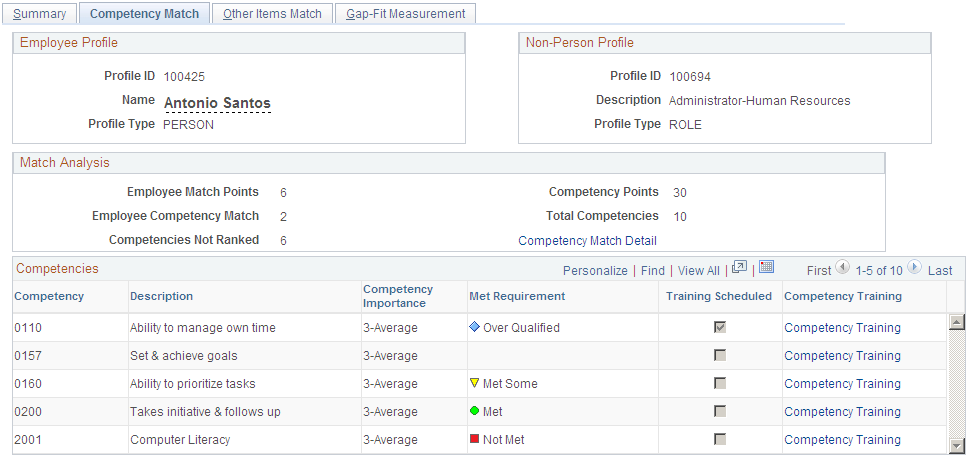This screenshot has height=463, width=976.
Task: Click blue diamond Over Qualified icon
Action: click(475, 327)
